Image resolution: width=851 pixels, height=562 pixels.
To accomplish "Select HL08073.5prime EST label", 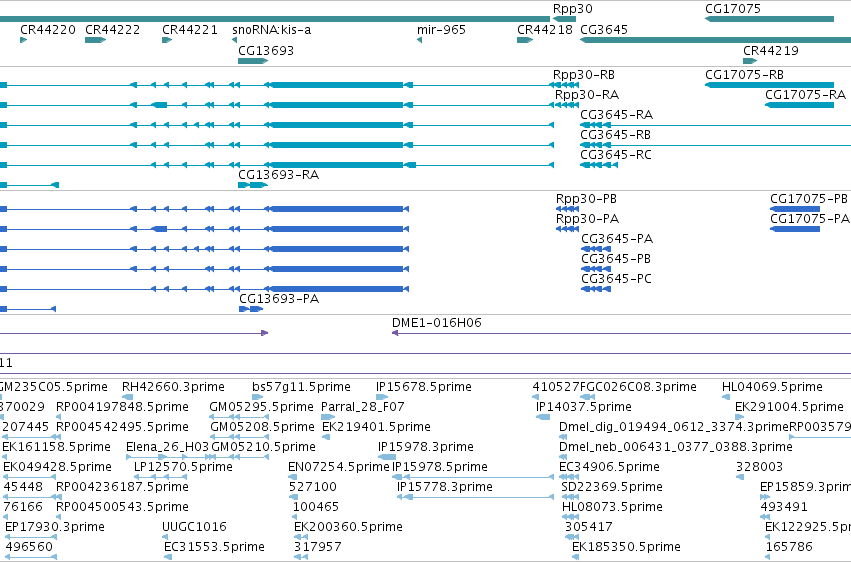I will point(612,508).
